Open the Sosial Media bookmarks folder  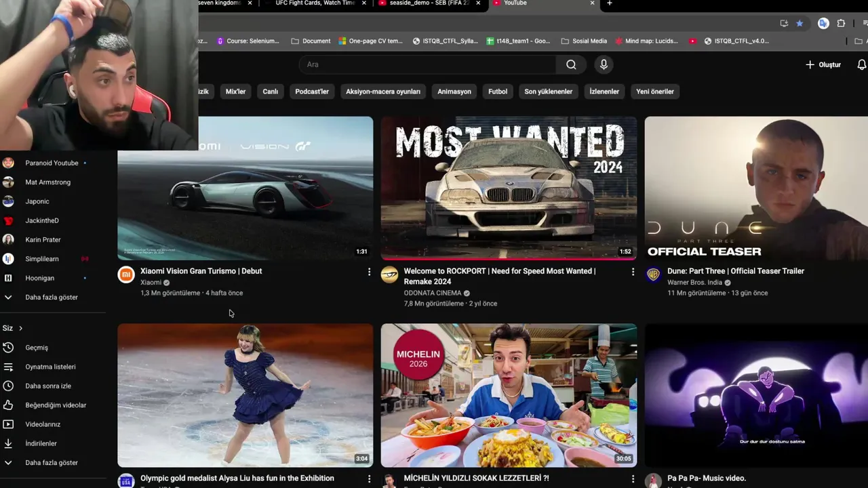point(584,41)
